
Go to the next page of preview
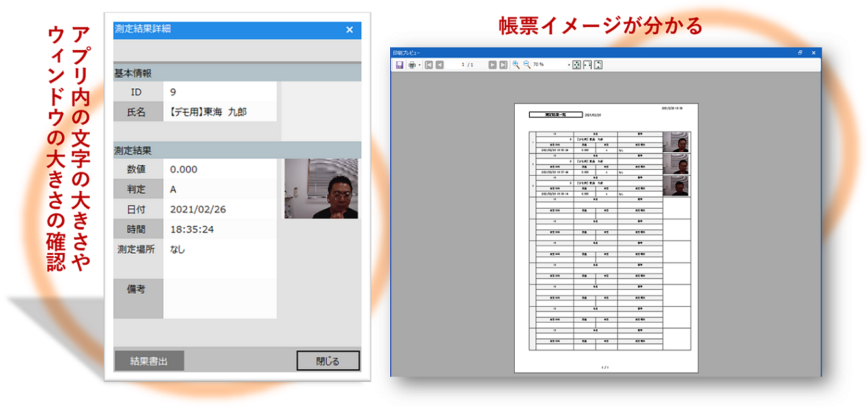point(492,65)
